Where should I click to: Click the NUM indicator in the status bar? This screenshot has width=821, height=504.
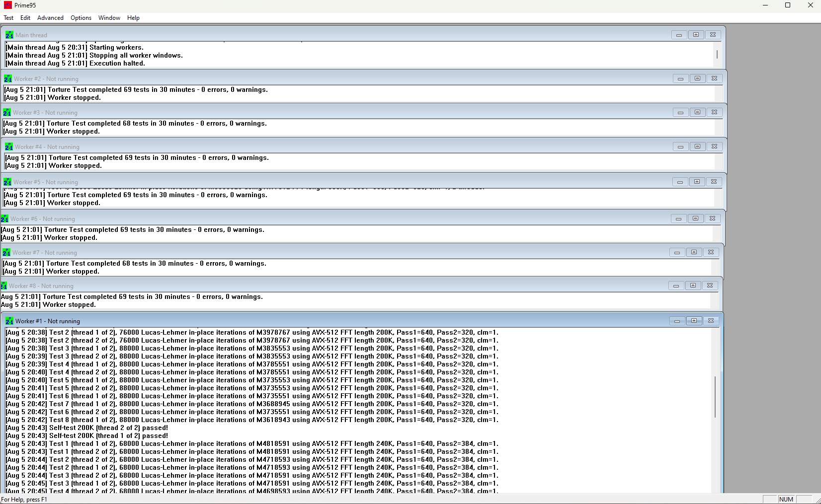786,500
